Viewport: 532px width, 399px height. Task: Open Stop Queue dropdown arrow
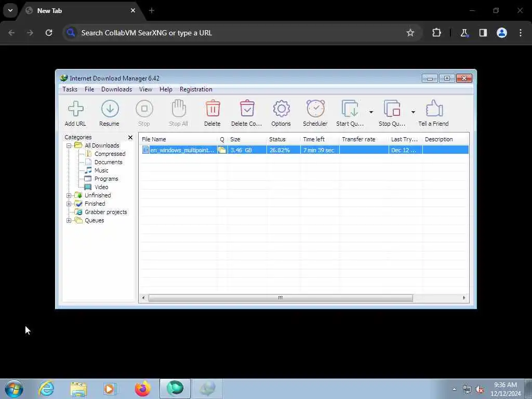(413, 112)
